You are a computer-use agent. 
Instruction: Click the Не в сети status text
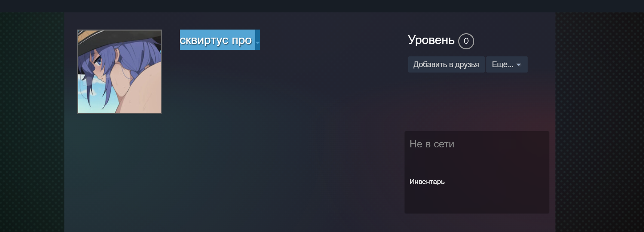pyautogui.click(x=432, y=144)
